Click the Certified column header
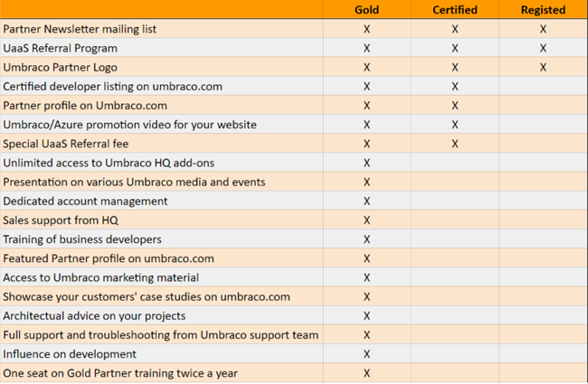Screen dimensions: 588x384 coord(455,10)
